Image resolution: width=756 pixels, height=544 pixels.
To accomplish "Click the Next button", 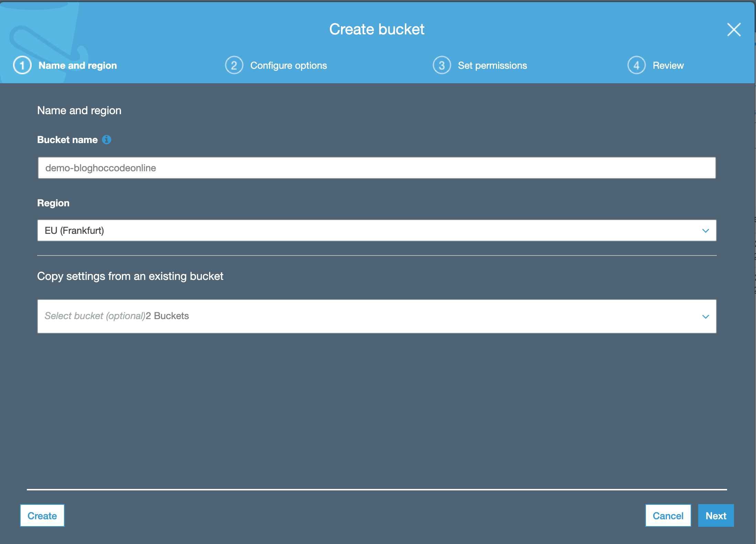I will [x=716, y=515].
